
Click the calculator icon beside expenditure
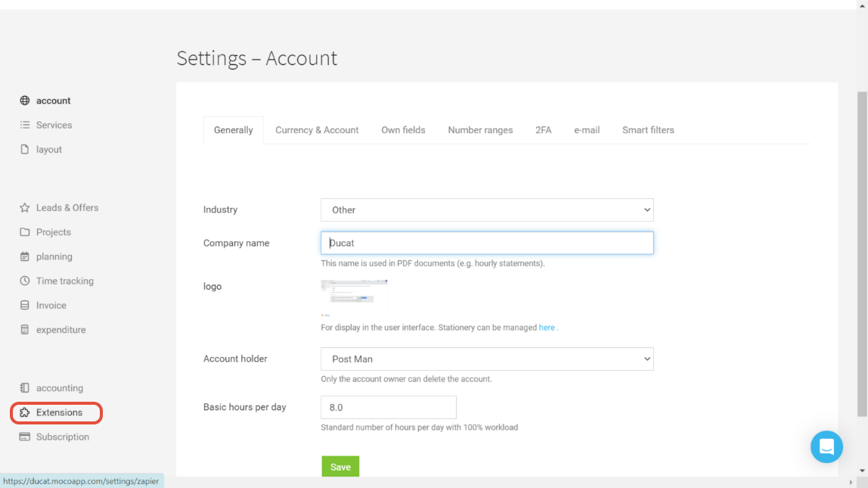click(x=25, y=330)
